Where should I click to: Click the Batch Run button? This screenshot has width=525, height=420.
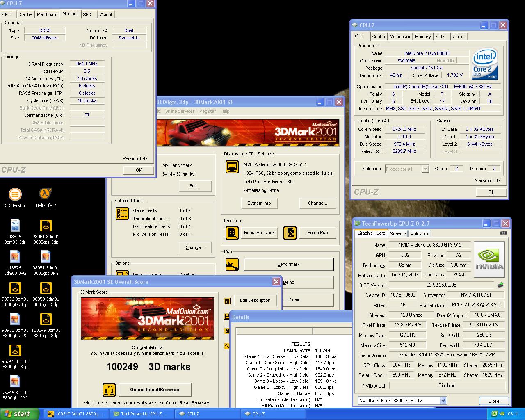coord(318,233)
